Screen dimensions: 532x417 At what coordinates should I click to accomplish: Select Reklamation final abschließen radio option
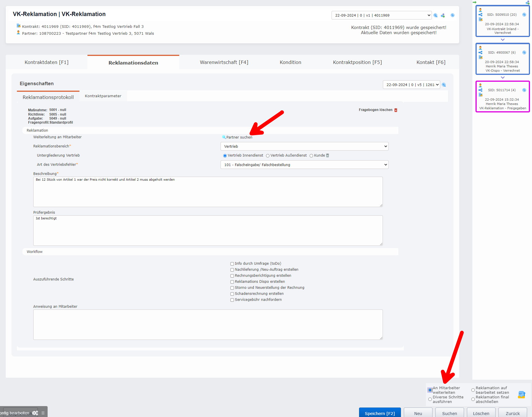(473, 399)
